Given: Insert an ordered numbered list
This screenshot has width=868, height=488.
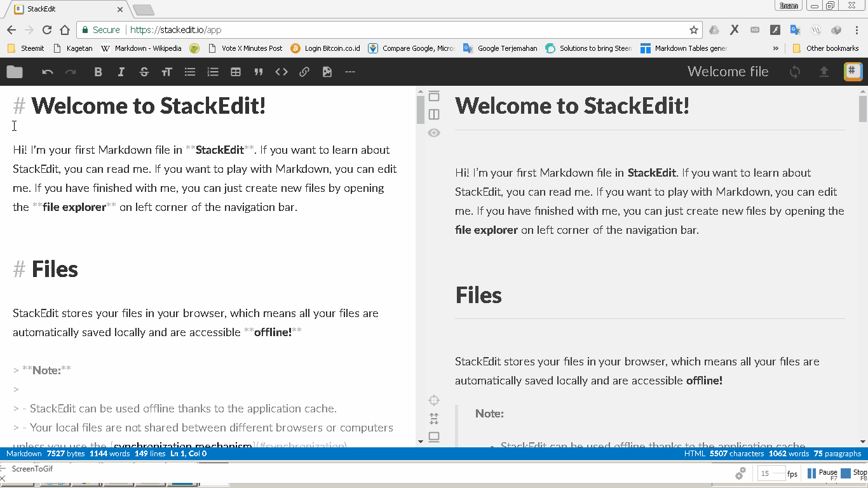Looking at the screenshot, I should click(x=213, y=72).
